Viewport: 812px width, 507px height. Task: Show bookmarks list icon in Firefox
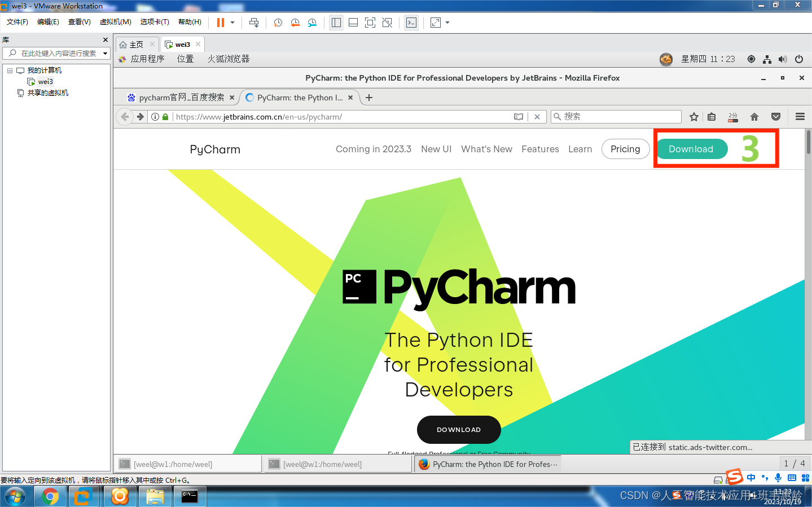click(712, 117)
